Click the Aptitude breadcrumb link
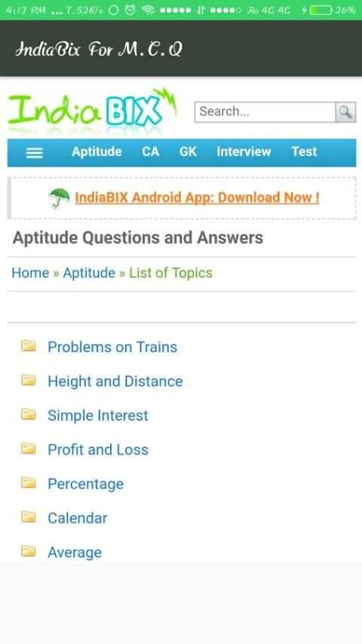This screenshot has width=362, height=644. tap(89, 273)
